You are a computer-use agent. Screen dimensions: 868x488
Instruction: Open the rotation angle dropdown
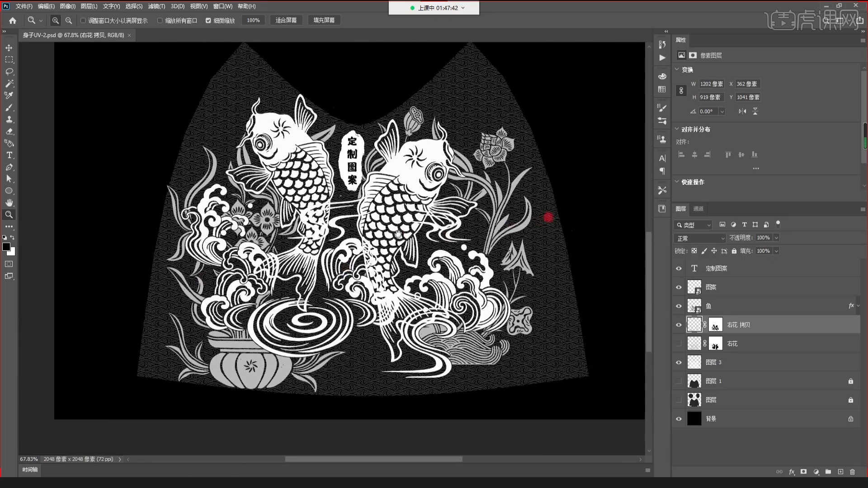tap(722, 111)
